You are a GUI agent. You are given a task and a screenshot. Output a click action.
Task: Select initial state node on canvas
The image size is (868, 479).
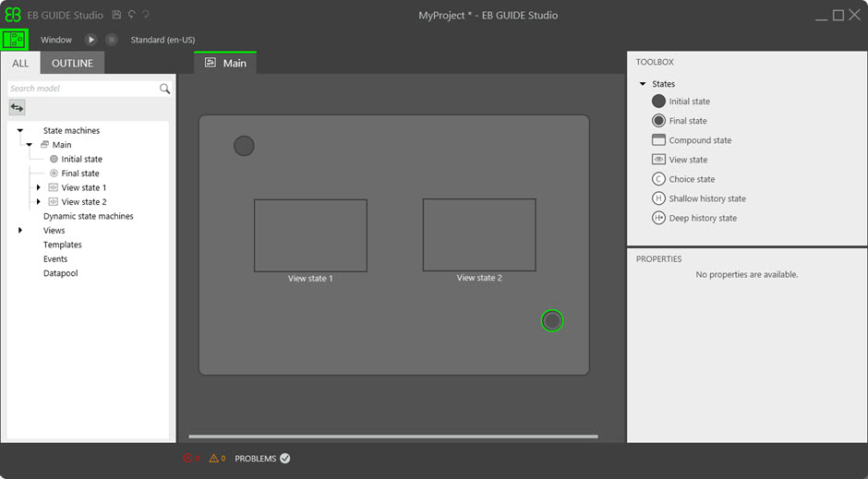244,146
